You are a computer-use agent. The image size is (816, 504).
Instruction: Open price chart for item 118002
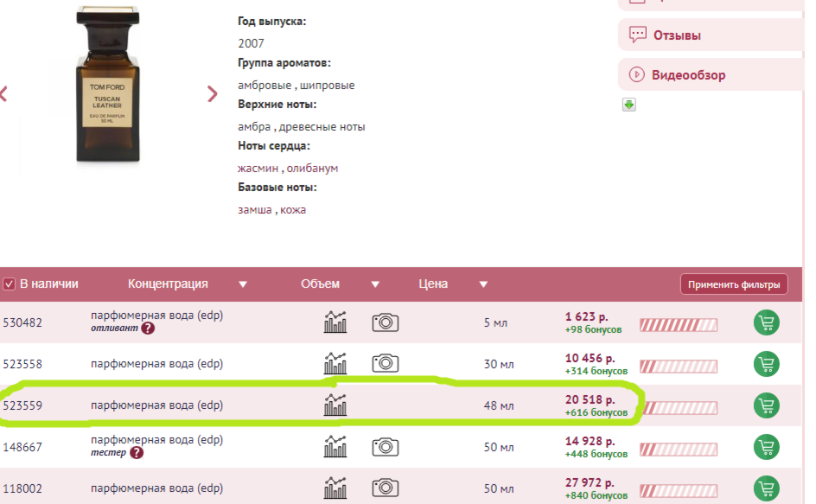pos(335,488)
